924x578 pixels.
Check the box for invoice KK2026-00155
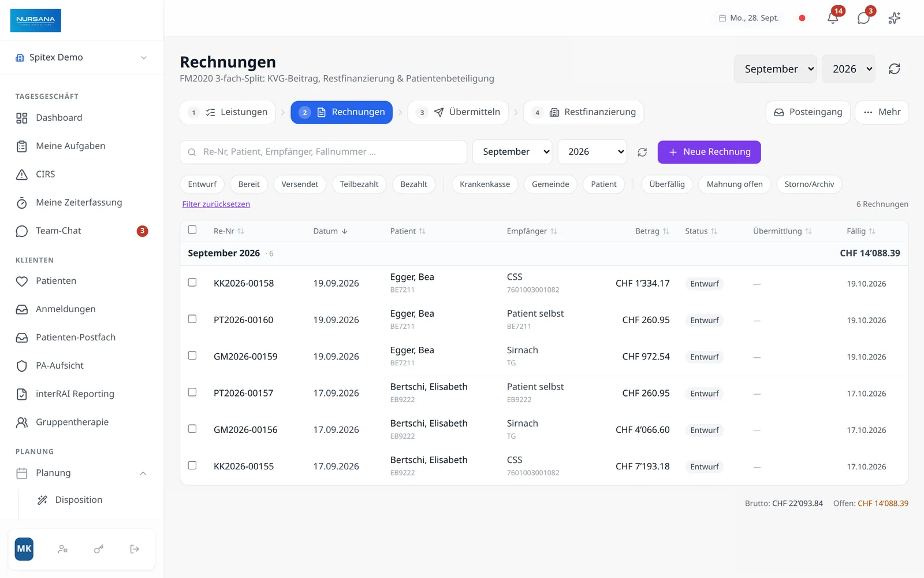pyautogui.click(x=192, y=465)
